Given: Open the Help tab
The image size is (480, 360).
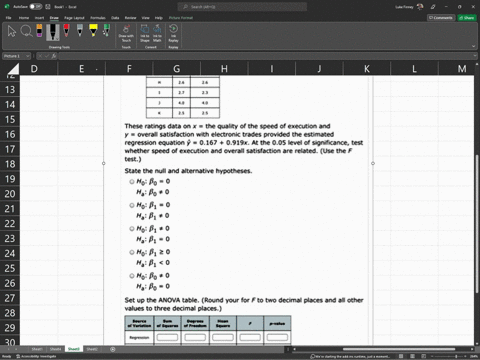Looking at the screenshot, I should (159, 18).
